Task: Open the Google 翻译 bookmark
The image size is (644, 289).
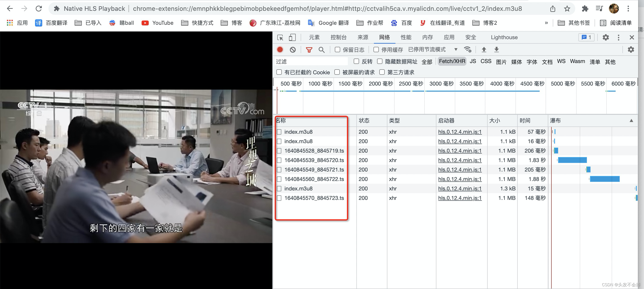Action: (329, 23)
